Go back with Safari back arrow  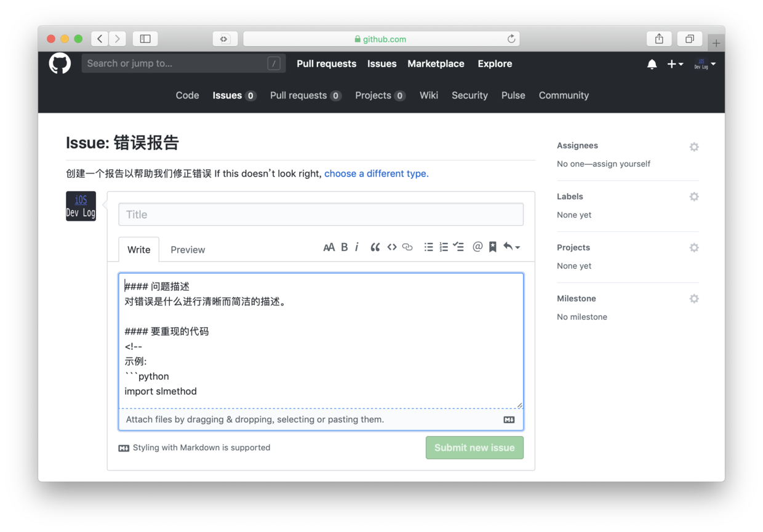[100, 39]
